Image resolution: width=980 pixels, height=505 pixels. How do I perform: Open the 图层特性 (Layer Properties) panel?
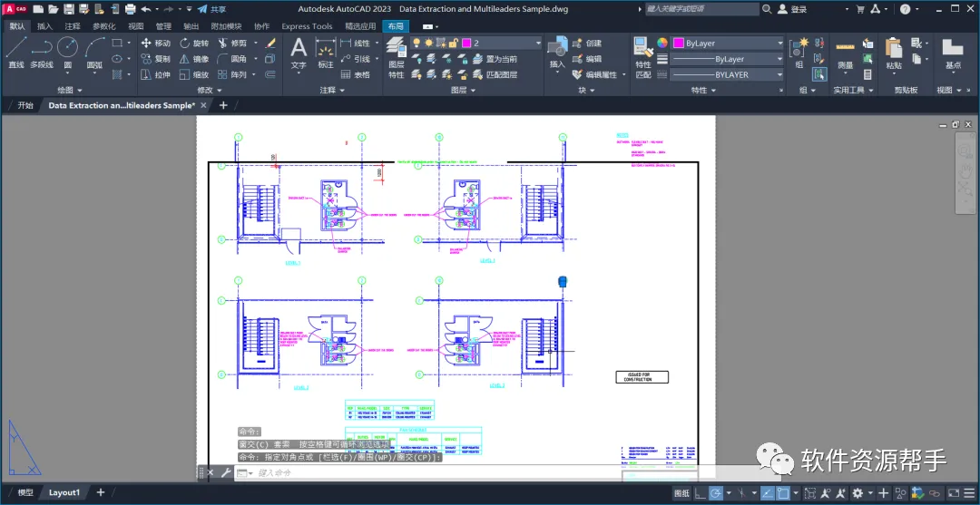(397, 57)
